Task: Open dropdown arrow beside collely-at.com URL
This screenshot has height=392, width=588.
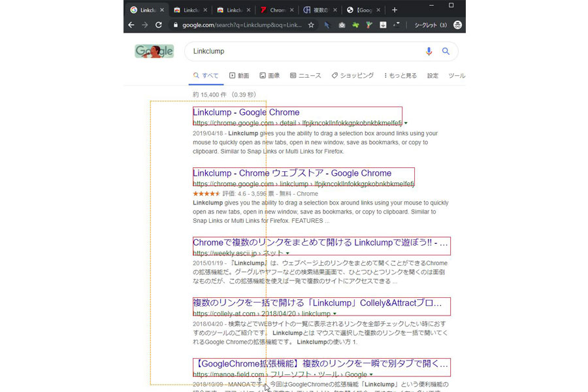Action: point(335,314)
